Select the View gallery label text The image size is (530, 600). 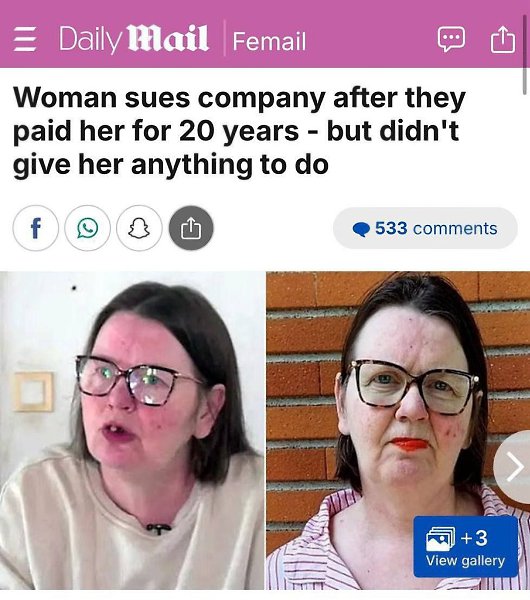(x=465, y=561)
